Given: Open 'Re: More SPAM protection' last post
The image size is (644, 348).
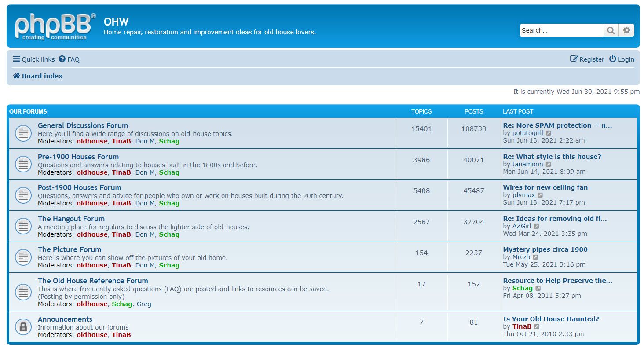Looking at the screenshot, I should 557,125.
